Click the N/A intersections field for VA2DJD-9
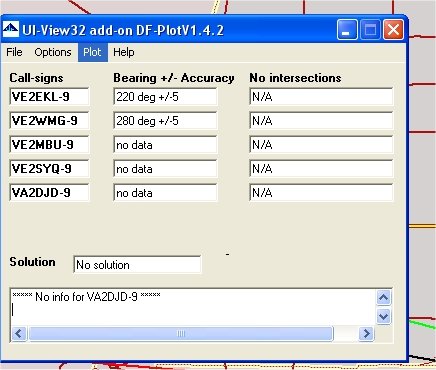Screen dimensions: 436x370 321,193
